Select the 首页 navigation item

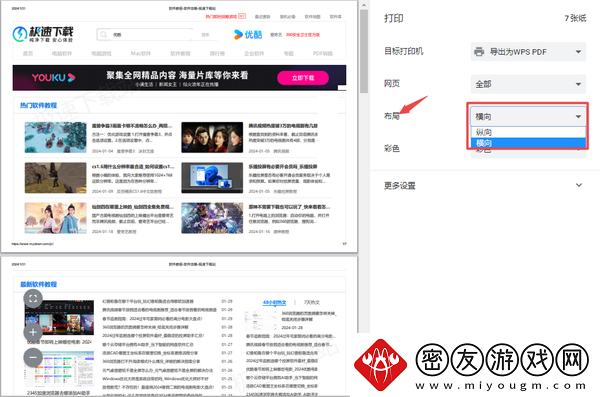28,53
